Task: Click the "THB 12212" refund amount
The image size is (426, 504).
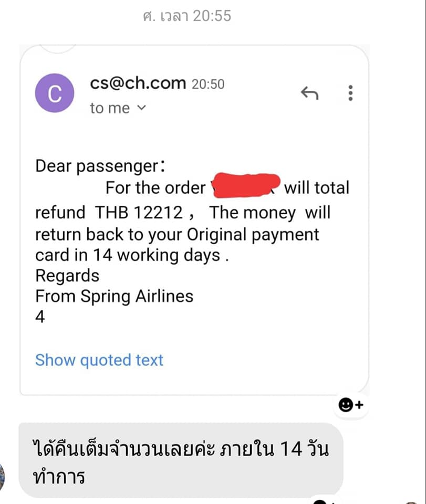Action: 139,213
